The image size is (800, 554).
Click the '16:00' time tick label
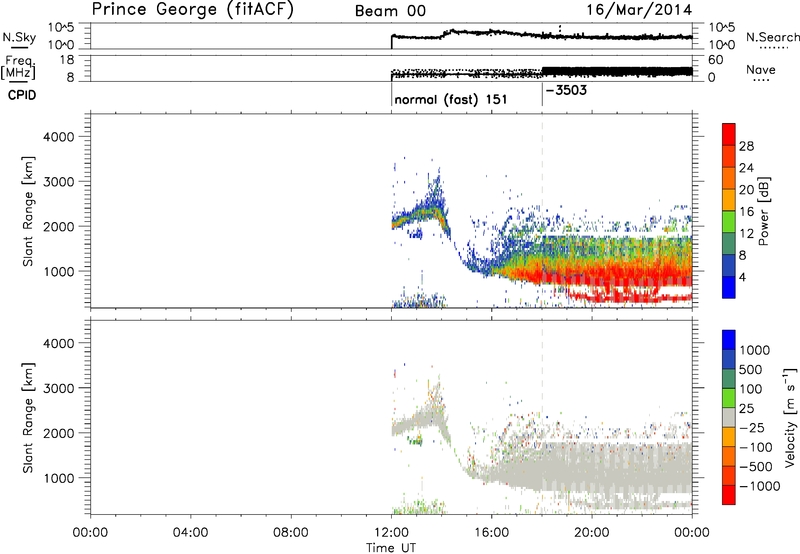(491, 533)
